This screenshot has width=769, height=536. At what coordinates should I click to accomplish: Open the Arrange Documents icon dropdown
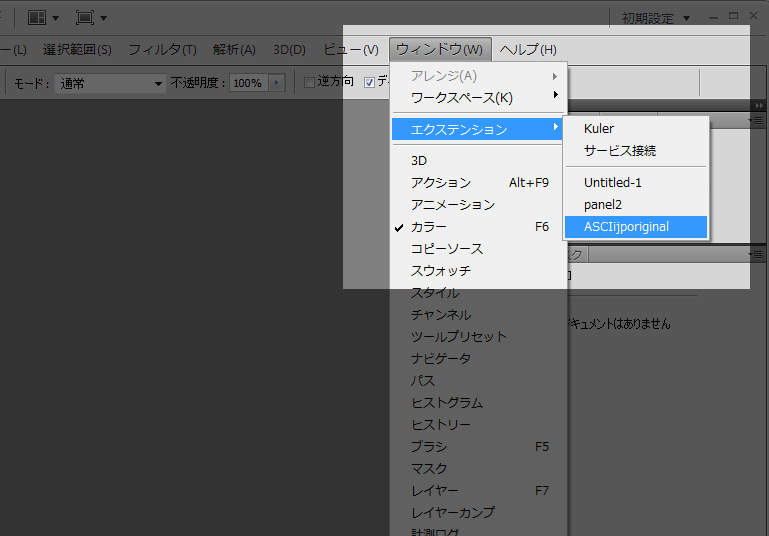pos(43,18)
